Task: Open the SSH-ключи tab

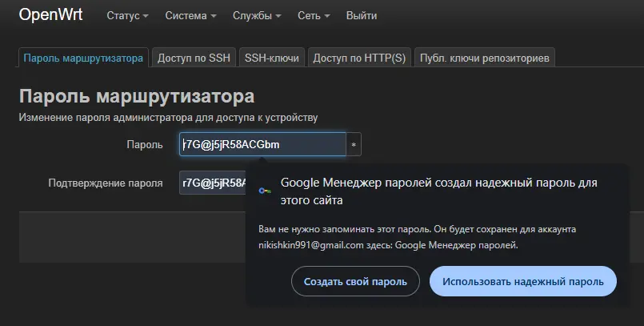Action: pyautogui.click(x=272, y=58)
